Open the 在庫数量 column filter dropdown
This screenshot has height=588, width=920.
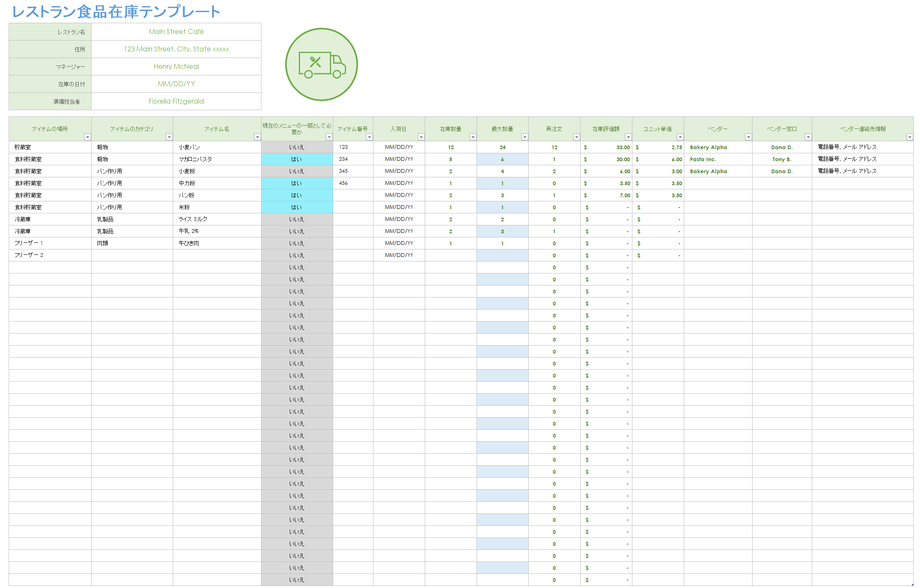point(473,137)
